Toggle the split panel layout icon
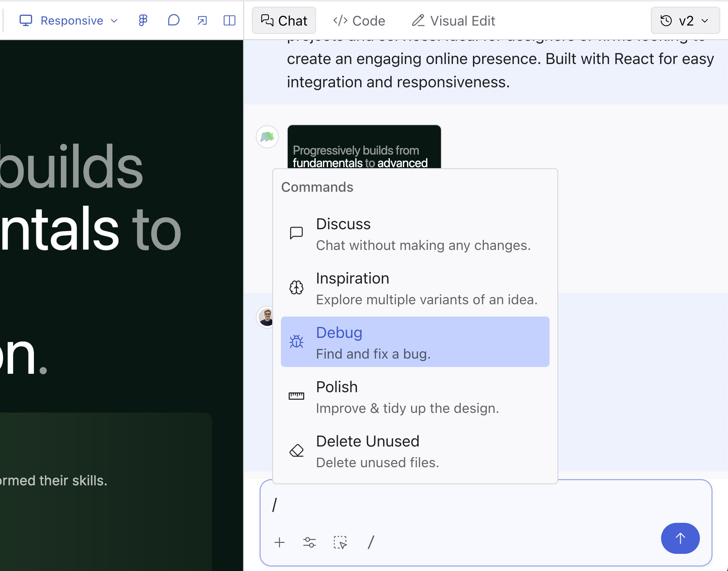Image resolution: width=728 pixels, height=571 pixels. tap(229, 20)
